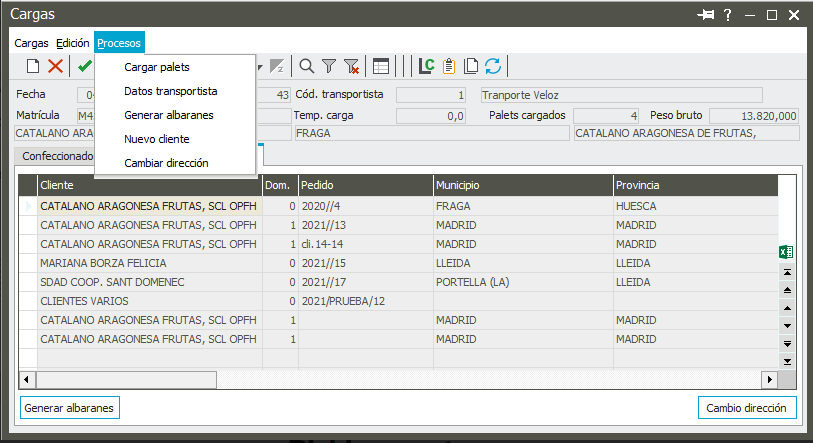Jump to first row with top arrow

tap(787, 272)
